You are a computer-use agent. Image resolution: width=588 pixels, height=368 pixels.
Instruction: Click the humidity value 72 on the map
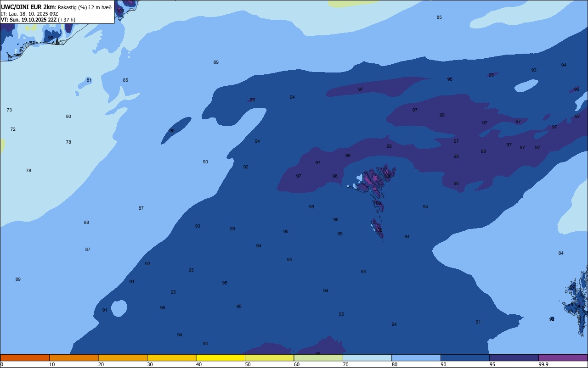point(13,129)
